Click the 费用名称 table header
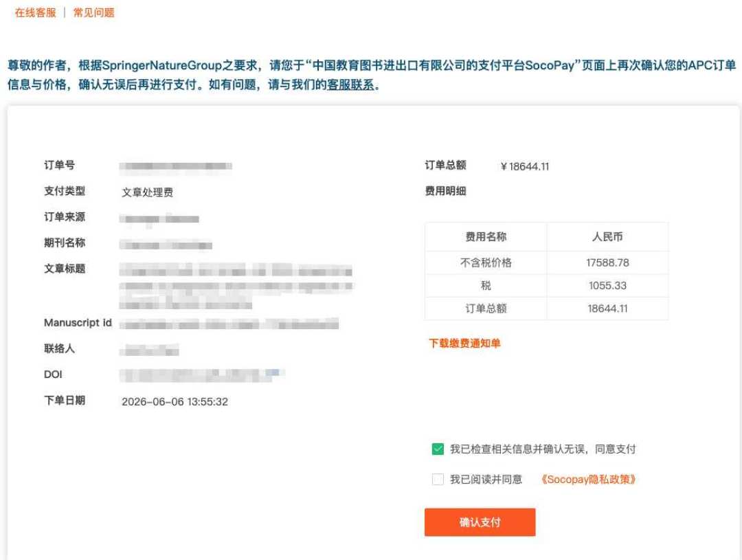742x560 pixels. (x=486, y=236)
